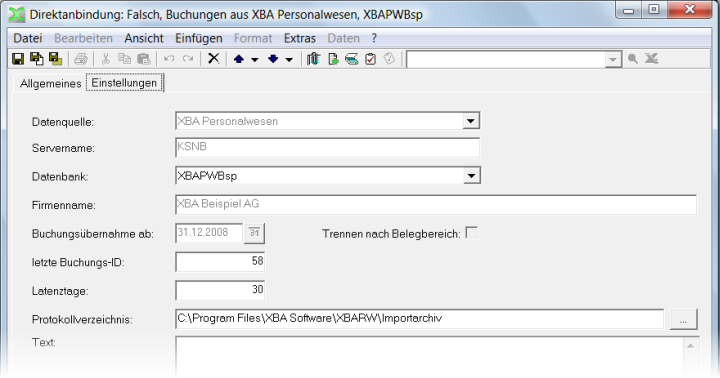
Task: Click the Buchungsübernahme date field 31.12.2008
Action: click(209, 233)
